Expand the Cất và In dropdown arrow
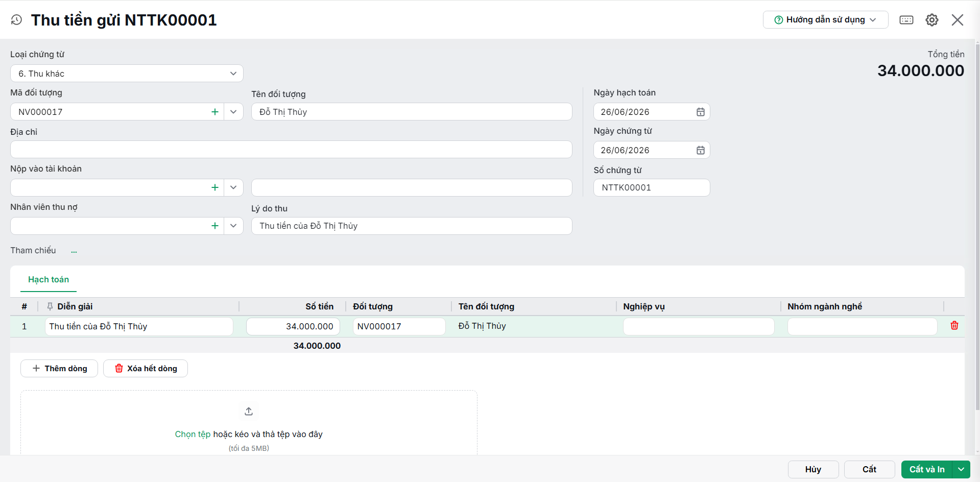980x482 pixels. (x=961, y=469)
